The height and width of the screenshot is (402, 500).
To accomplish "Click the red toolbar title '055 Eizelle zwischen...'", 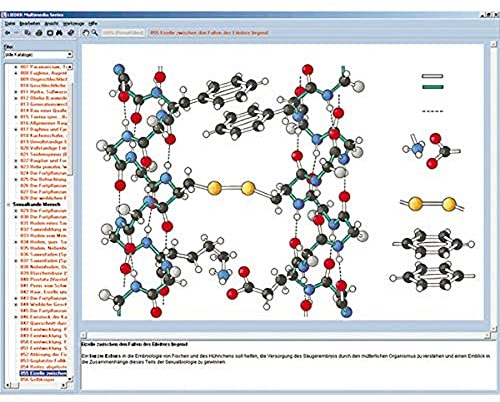I will coord(209,33).
